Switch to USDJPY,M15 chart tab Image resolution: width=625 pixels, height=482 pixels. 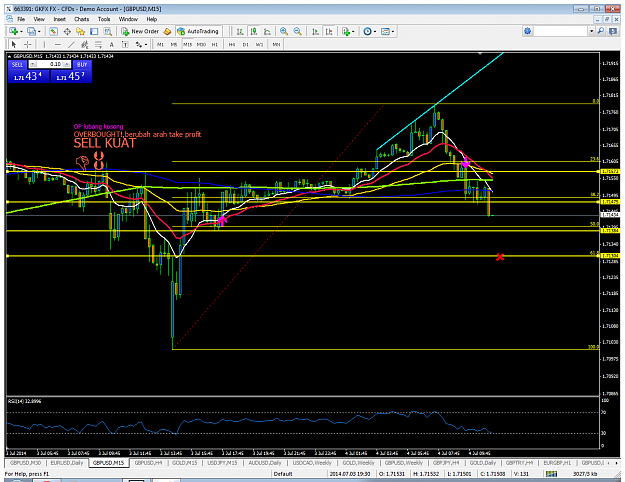coord(222,463)
